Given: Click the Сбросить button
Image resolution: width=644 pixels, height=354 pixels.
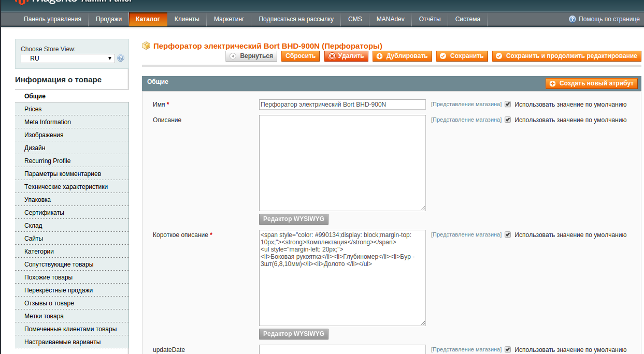Looking at the screenshot, I should point(300,56).
